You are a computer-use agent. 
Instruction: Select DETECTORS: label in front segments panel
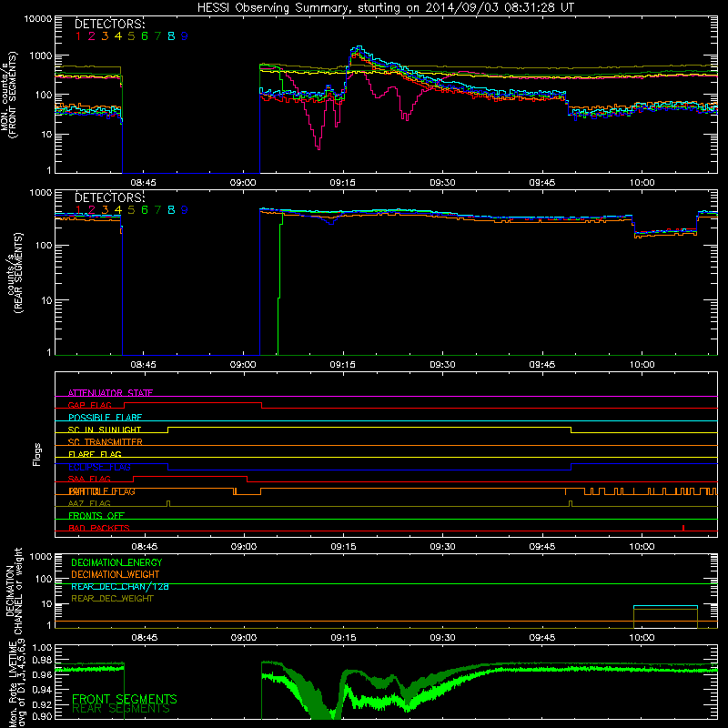tap(109, 24)
